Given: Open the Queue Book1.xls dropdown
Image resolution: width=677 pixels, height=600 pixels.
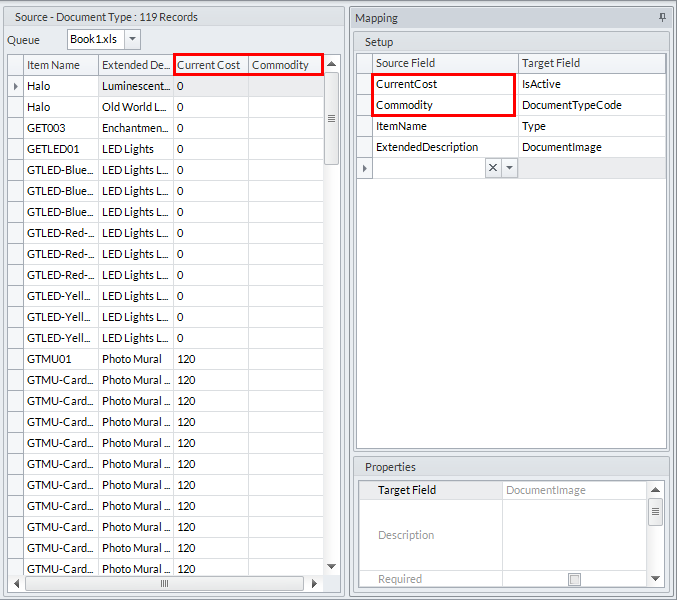Looking at the screenshot, I should click(x=132, y=39).
